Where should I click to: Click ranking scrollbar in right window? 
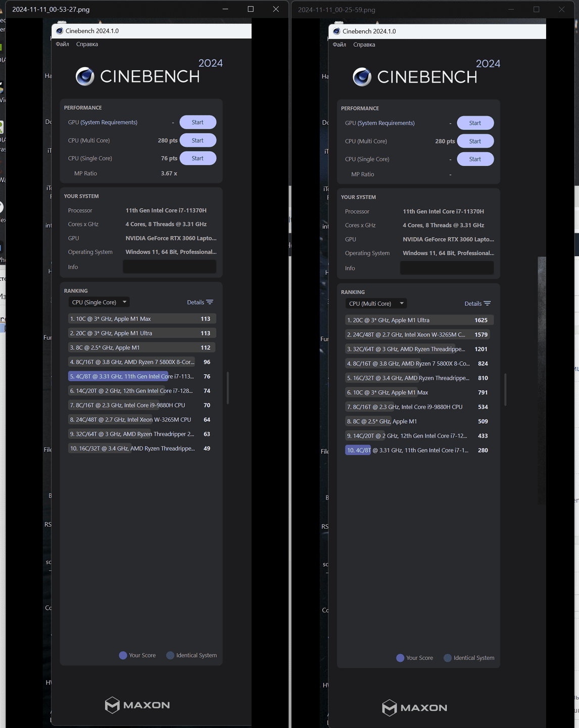505,390
